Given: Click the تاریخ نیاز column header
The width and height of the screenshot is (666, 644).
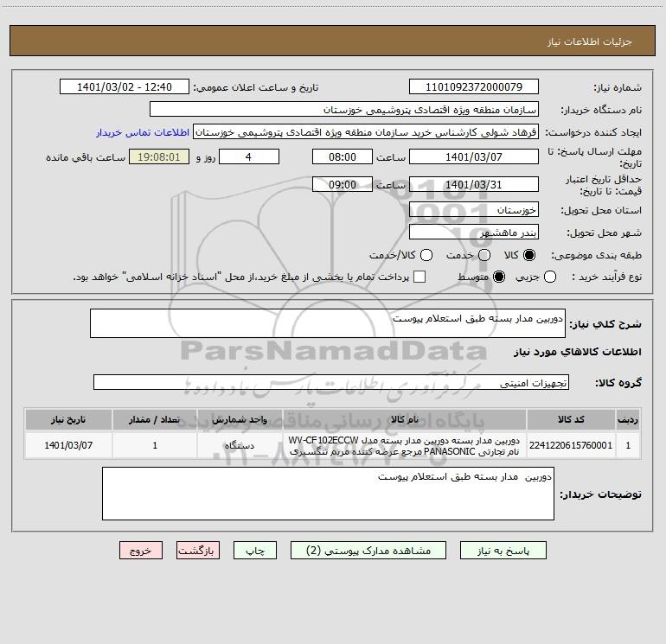Looking at the screenshot, I should 68,420.
